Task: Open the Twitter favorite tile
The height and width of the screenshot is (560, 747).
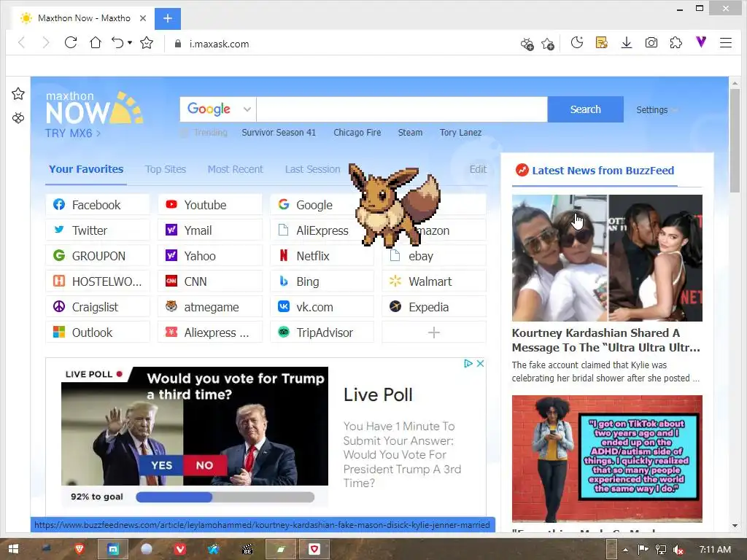Action: [x=98, y=230]
